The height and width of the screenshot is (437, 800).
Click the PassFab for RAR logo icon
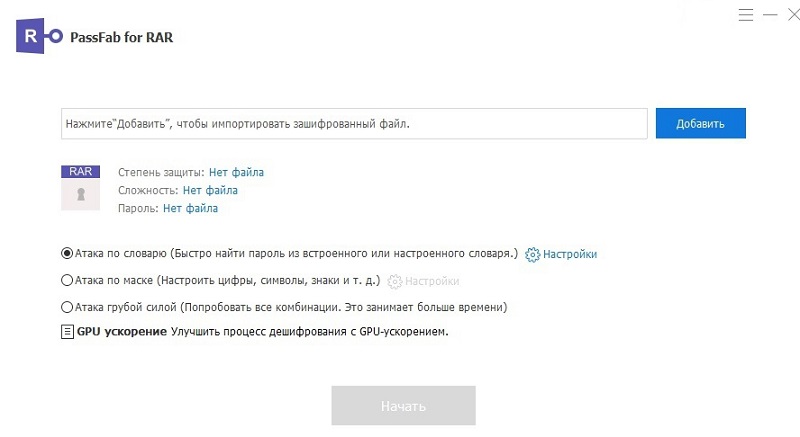pos(34,37)
